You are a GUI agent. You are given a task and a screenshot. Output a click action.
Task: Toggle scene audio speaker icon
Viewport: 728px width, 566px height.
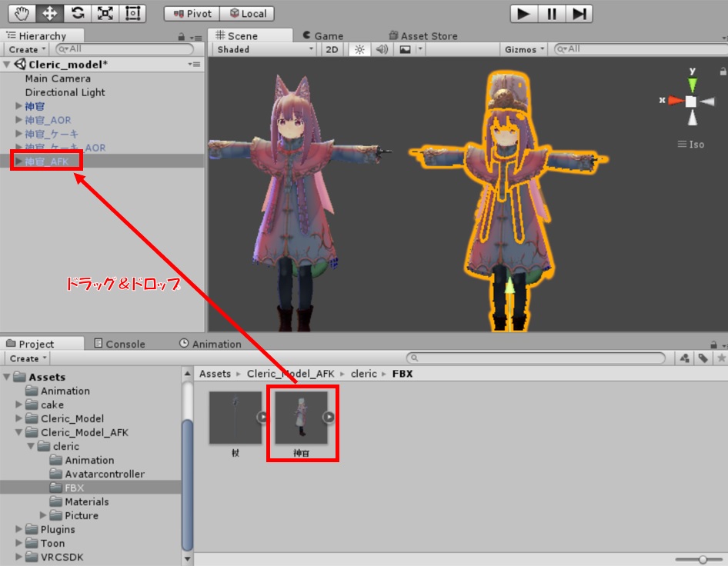(x=382, y=49)
